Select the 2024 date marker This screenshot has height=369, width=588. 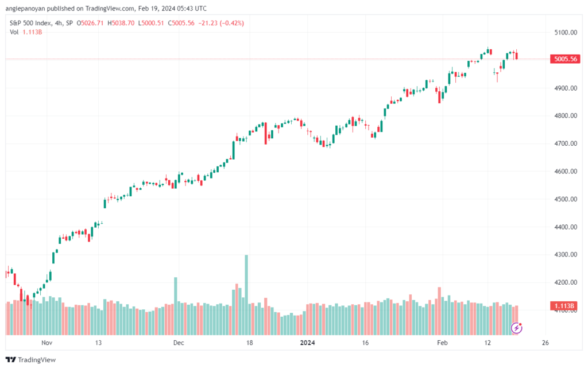pos(308,343)
